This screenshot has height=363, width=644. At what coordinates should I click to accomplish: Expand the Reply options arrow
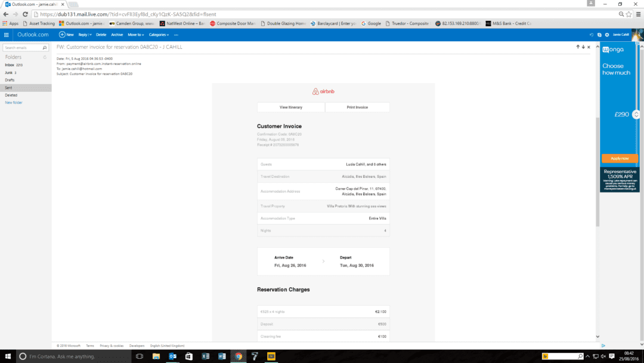tap(91, 35)
